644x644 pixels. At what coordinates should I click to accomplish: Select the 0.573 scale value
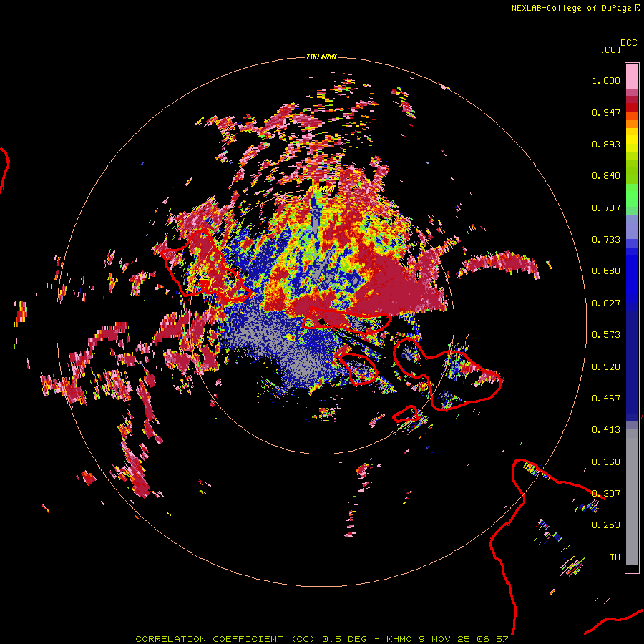606,335
